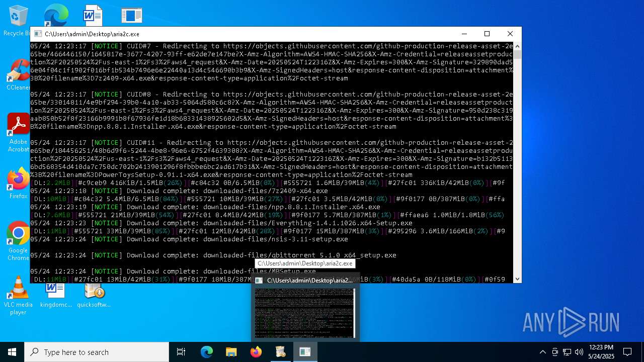Launch the Firefox desktop shortcut

tap(18, 183)
